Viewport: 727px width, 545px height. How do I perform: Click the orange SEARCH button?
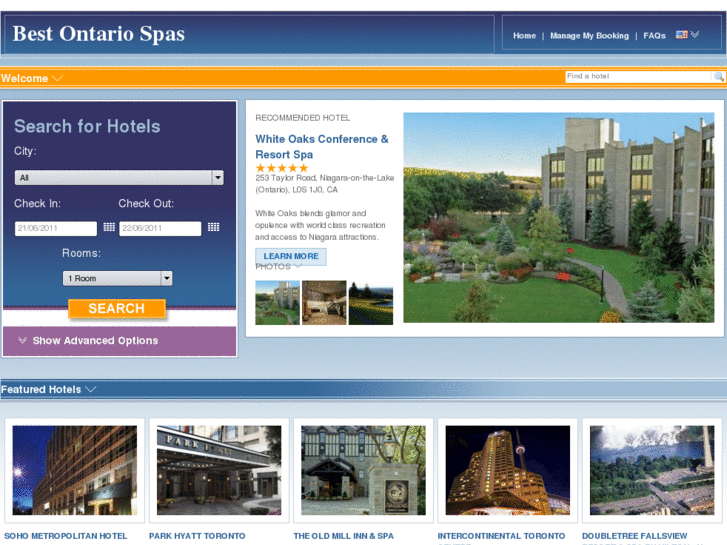pyautogui.click(x=117, y=308)
